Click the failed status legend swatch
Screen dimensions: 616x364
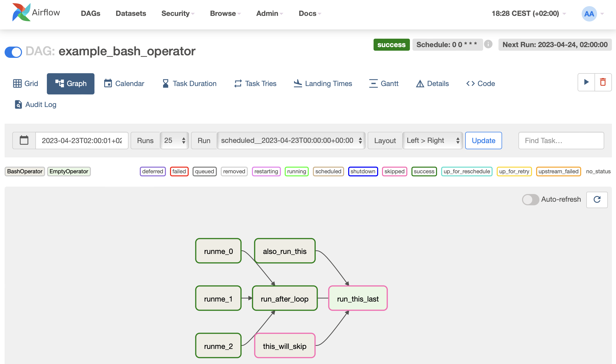pos(179,171)
